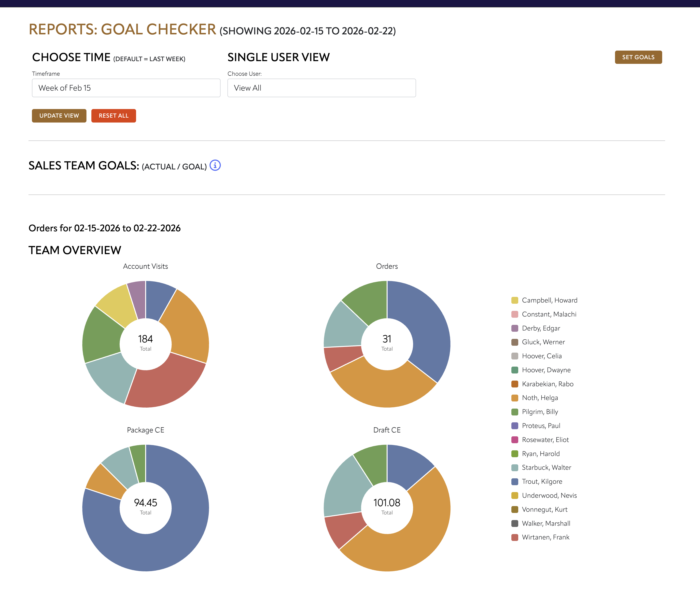This screenshot has height=606, width=700.
Task: Click the Reset All button
Action: [x=113, y=116]
